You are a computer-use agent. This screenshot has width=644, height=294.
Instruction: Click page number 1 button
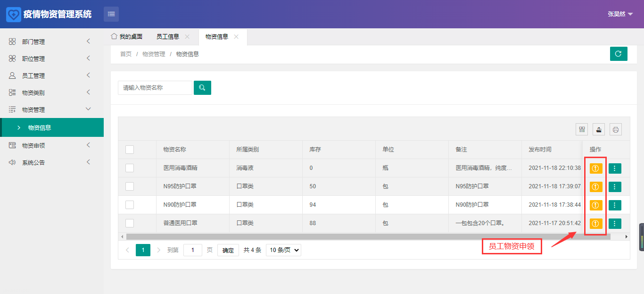pyautogui.click(x=143, y=250)
